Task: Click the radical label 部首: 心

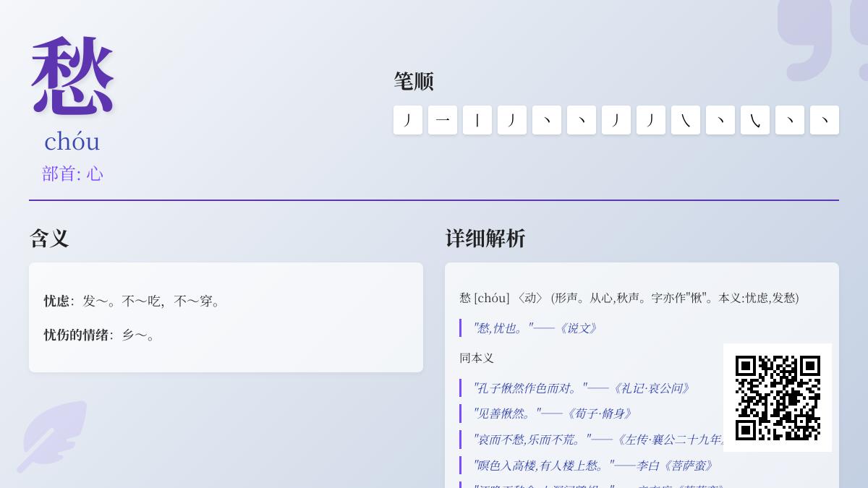Action: click(x=72, y=174)
